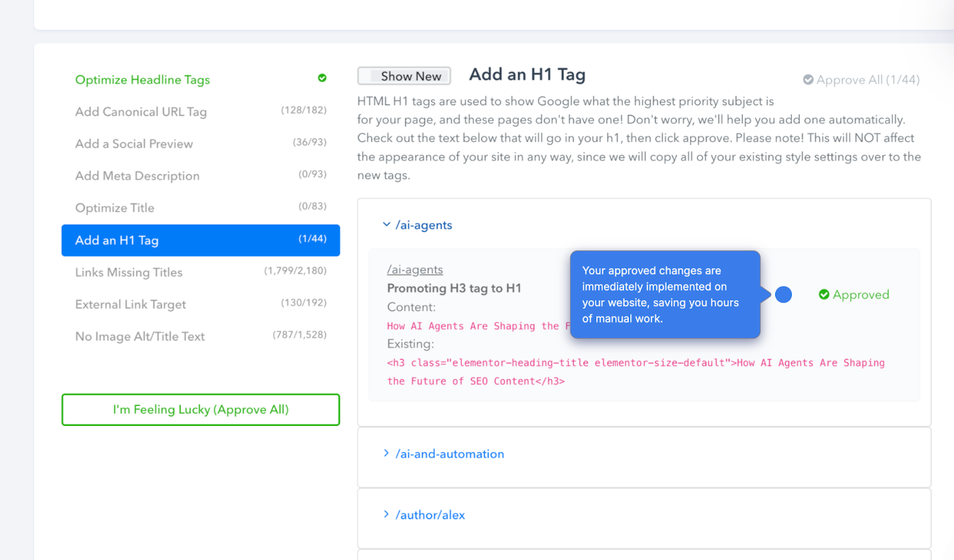Click the 'How AI Agents Are Shaping' content text
Image resolution: width=954 pixels, height=560 pixels.
(478, 326)
